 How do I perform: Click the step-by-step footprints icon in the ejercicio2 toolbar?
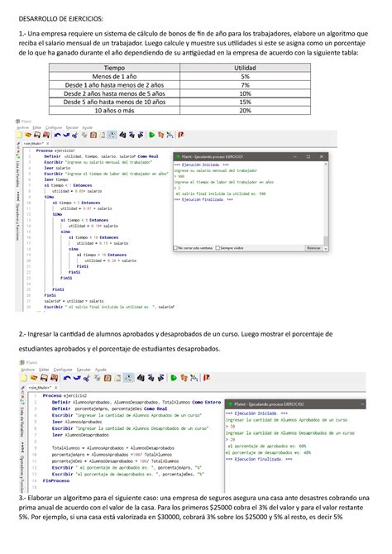184,378
